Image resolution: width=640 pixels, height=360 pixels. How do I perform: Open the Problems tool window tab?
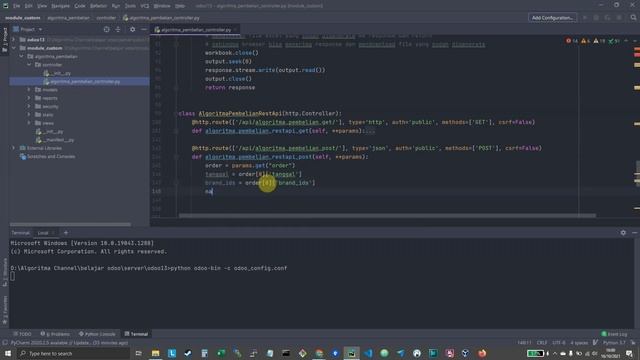(x=55, y=334)
